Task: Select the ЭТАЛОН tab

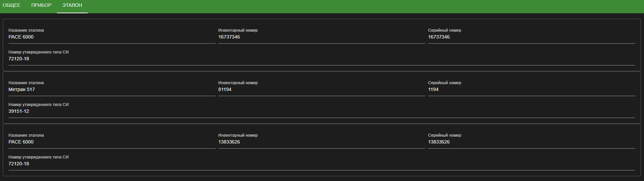Action: [72, 5]
